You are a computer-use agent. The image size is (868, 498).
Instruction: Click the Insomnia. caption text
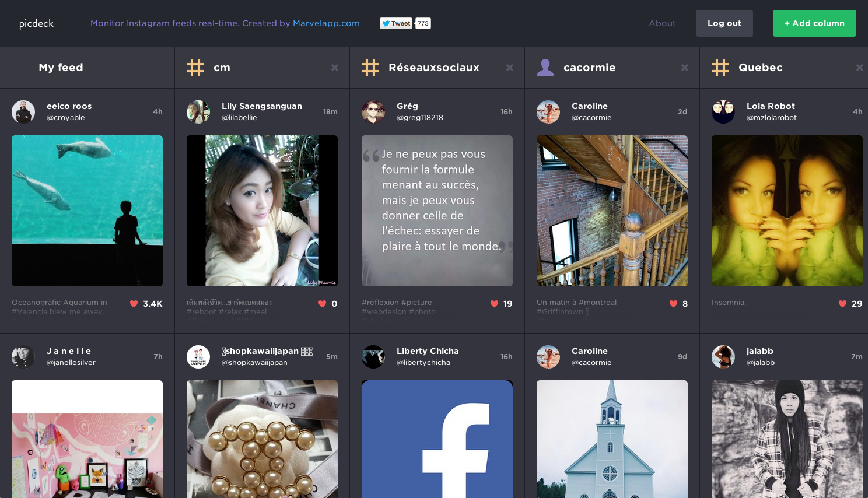point(729,303)
